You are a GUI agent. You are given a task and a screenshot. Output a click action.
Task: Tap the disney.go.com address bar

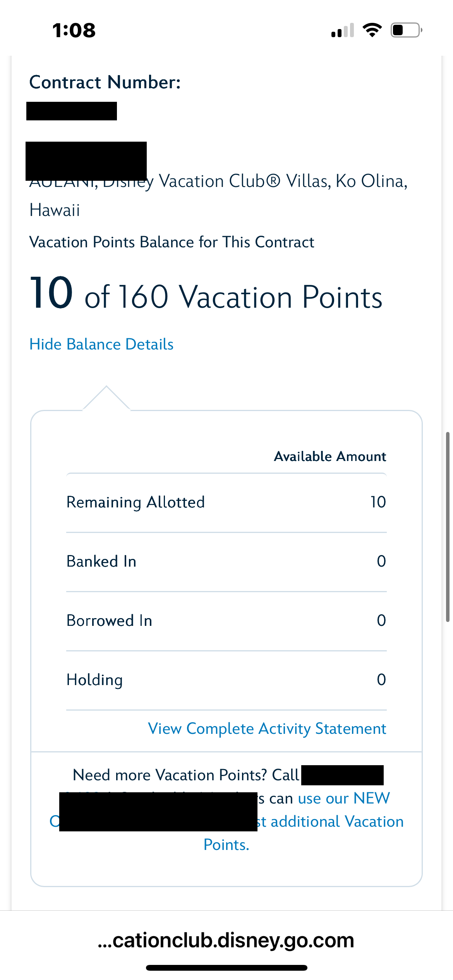tap(226, 940)
